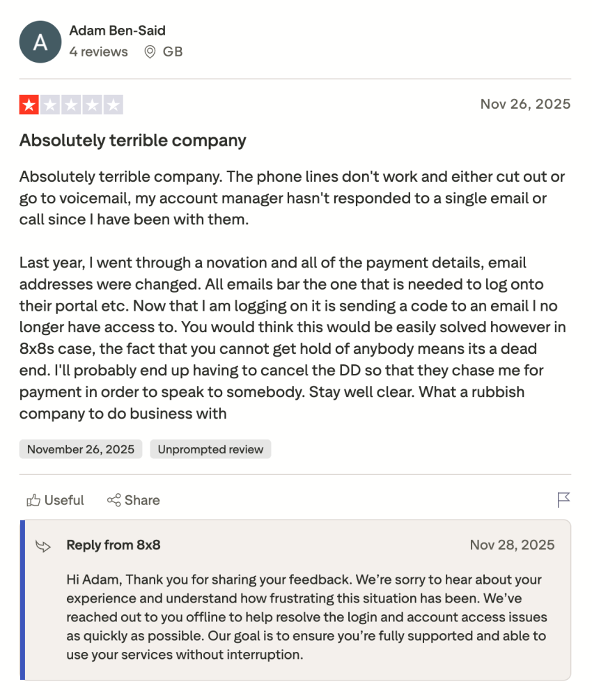Click the reply arrow icon in 8x8's response

coord(42,546)
